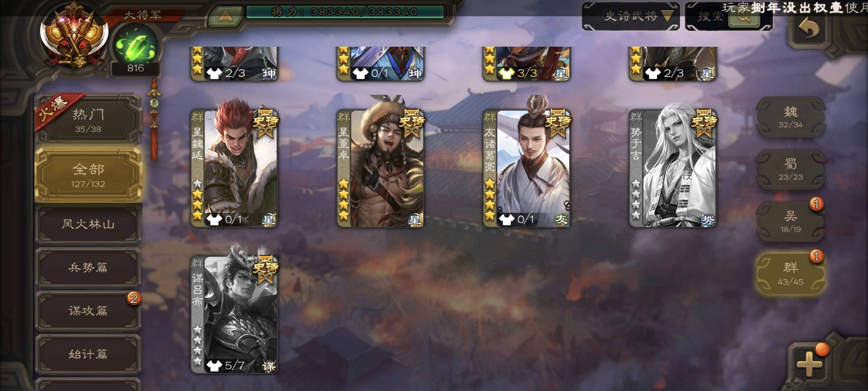Click the curved back arrow icon
This screenshot has width=868, height=391.
point(809,29)
